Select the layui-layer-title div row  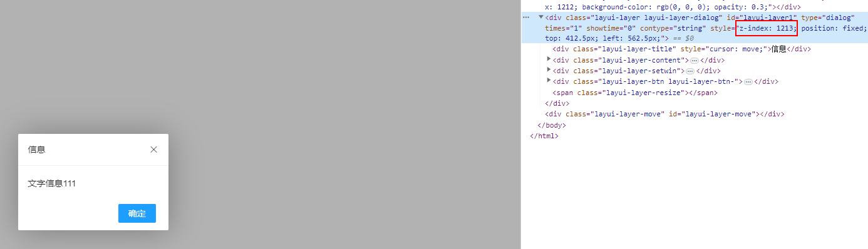point(682,49)
